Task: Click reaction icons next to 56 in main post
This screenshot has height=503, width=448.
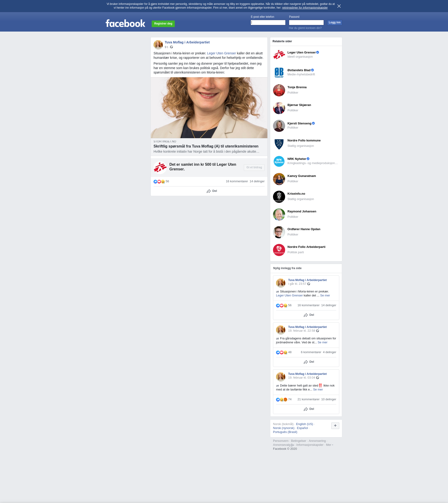Action: click(x=159, y=182)
